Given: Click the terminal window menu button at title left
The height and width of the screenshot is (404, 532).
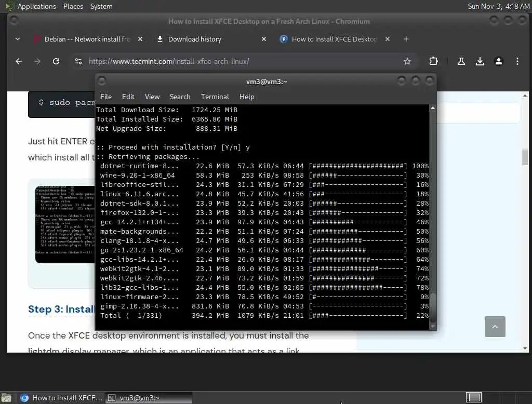Looking at the screenshot, I should pos(101,81).
